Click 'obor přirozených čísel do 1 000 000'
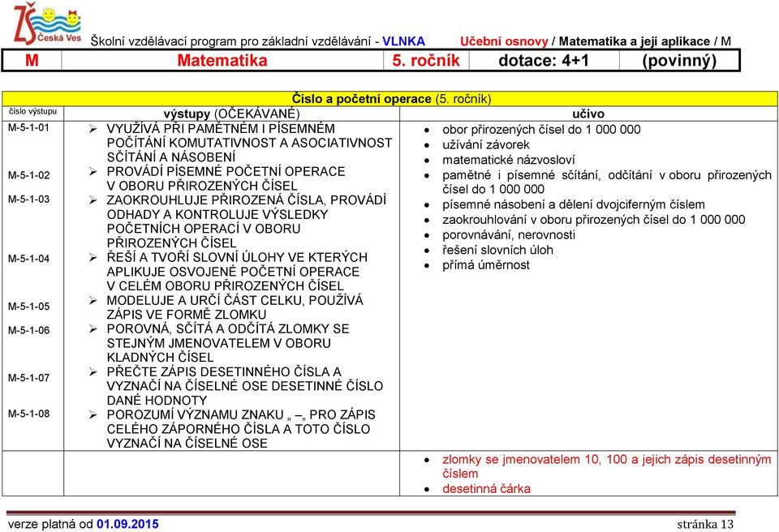The image size is (779, 532). click(x=541, y=130)
